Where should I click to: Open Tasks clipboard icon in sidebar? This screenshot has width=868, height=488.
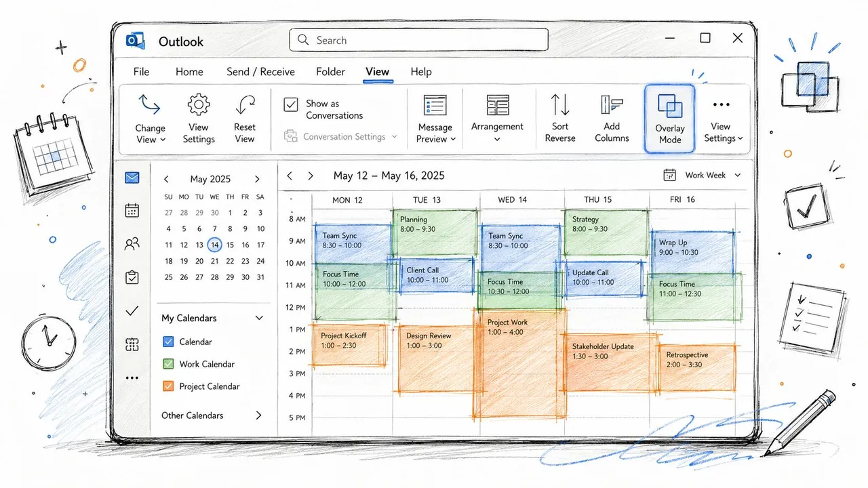tap(132, 277)
